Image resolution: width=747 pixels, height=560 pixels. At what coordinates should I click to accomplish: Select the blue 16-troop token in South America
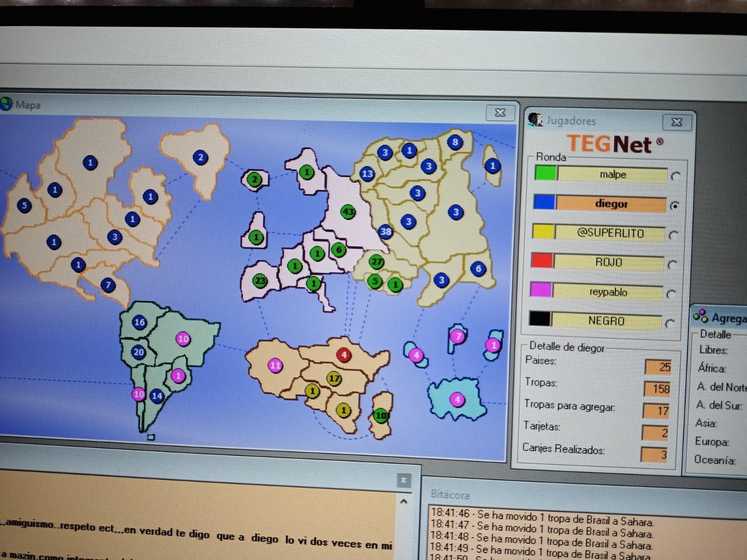pyautogui.click(x=139, y=322)
